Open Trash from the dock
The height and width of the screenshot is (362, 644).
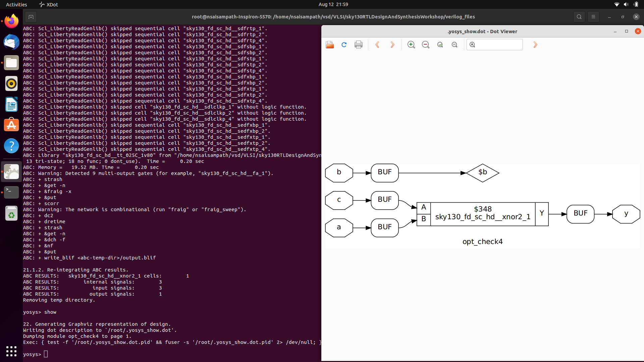(11, 213)
